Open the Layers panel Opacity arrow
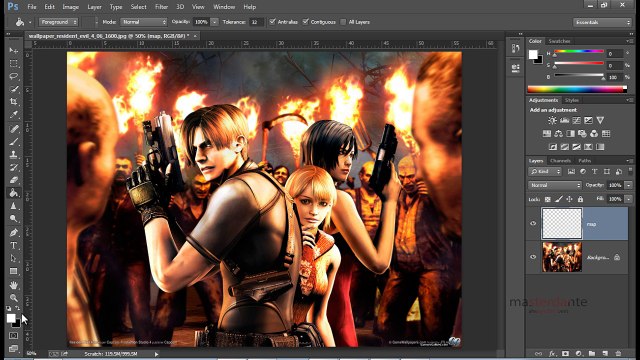Viewport: 640px width, 360px height. pos(629,185)
